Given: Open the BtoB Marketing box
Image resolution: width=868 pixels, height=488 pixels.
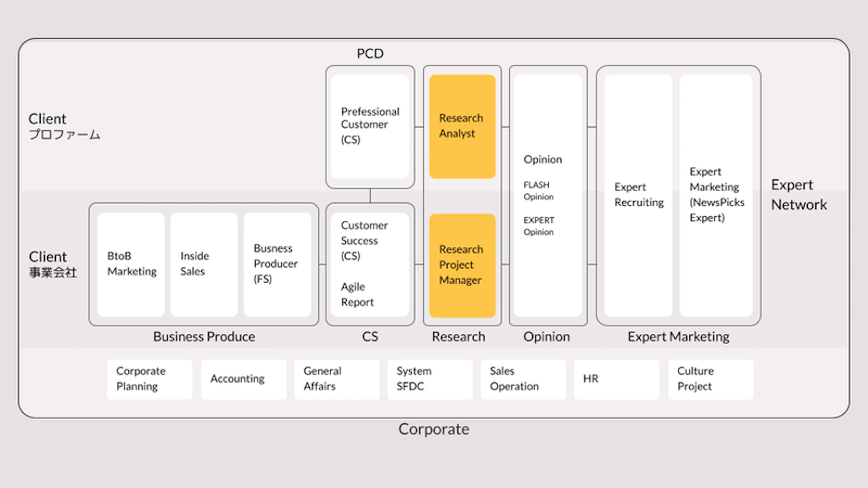Looking at the screenshot, I should [x=131, y=264].
